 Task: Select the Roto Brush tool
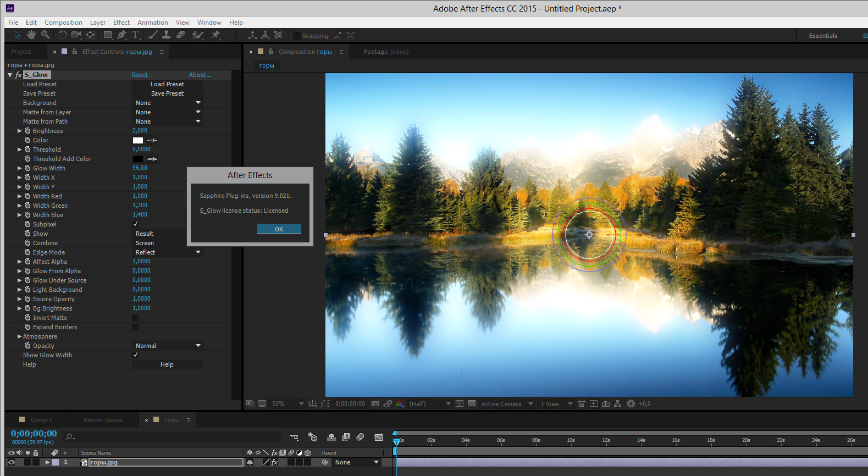coord(197,35)
